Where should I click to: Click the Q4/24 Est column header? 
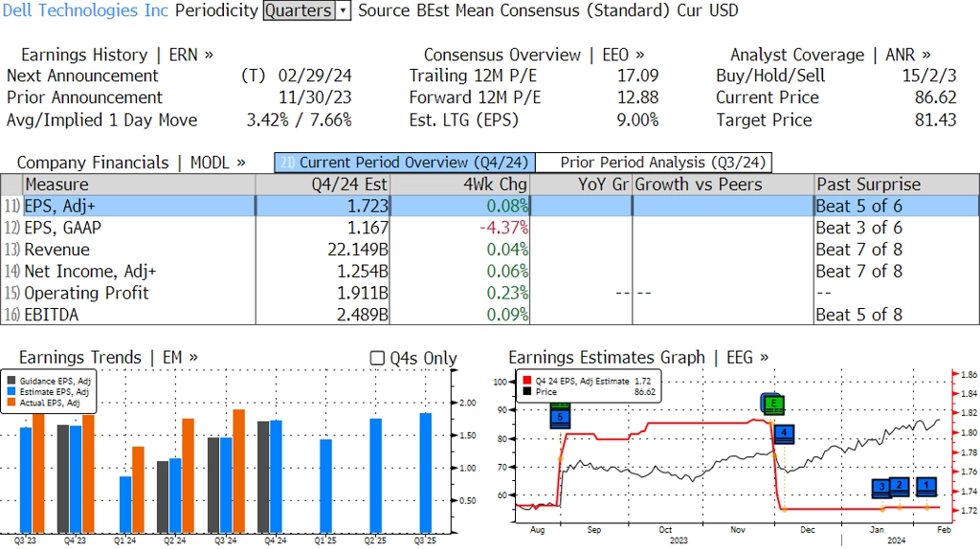click(323, 185)
